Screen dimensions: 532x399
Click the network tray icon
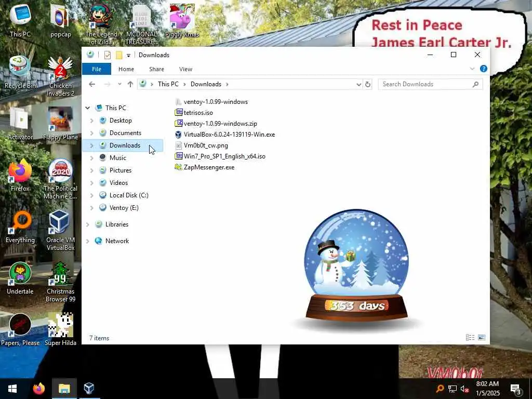pos(453,389)
